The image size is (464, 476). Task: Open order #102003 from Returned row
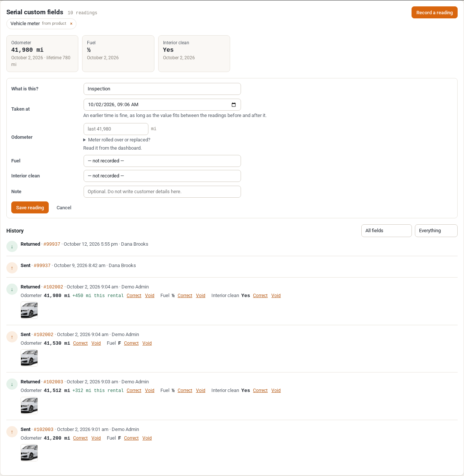pos(53,382)
